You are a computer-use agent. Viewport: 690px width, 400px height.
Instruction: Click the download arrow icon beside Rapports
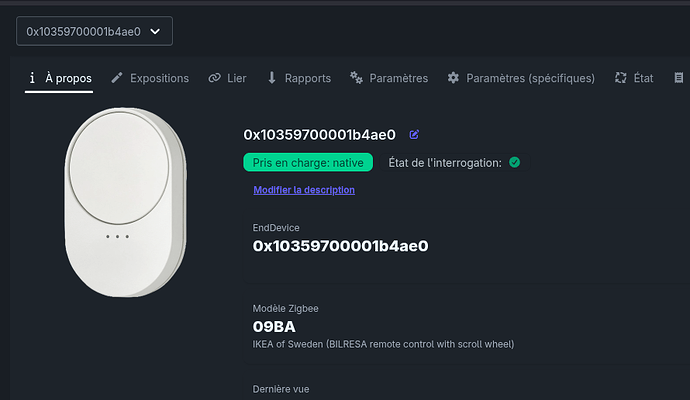click(272, 78)
